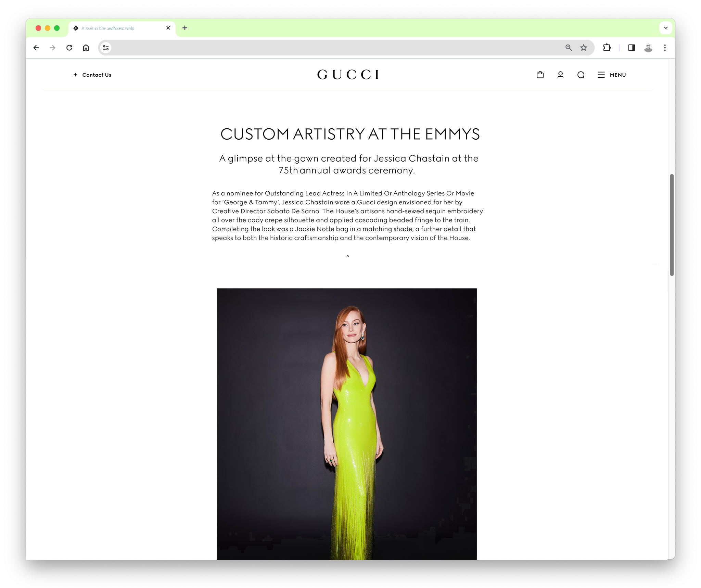Screen dimensions: 701x588
Task: Open the Gucci shopping bag icon
Action: coord(540,75)
